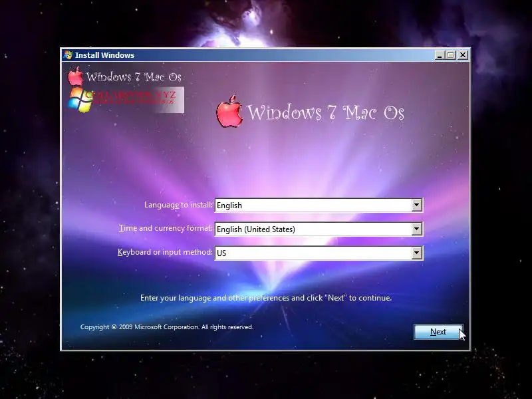Minimize the Install Windows window
This screenshot has width=532, height=399.
[440, 55]
